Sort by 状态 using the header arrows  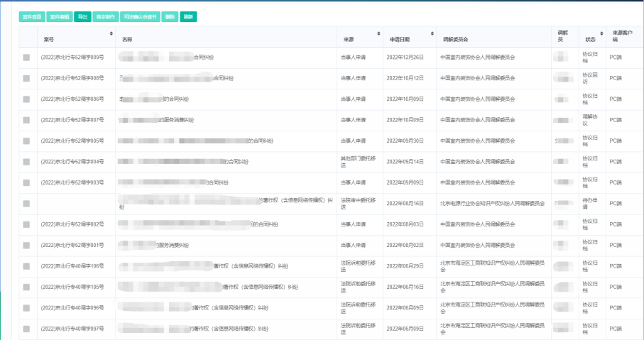(x=601, y=34)
